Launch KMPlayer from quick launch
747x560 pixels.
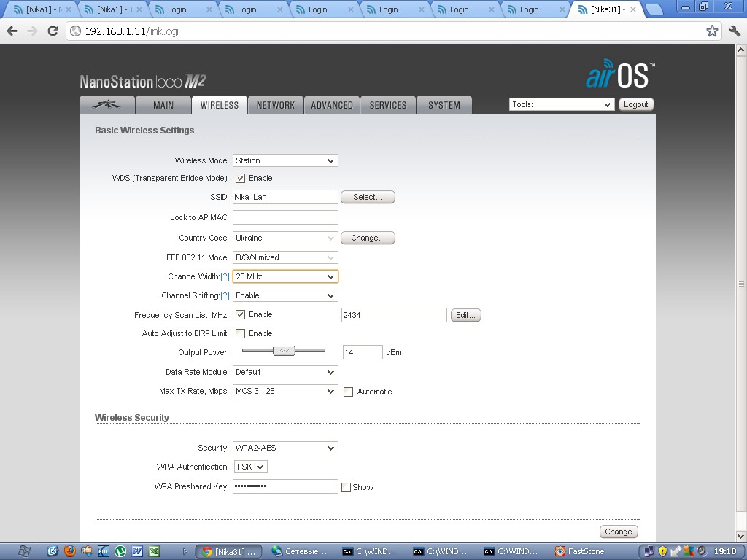pos(104,551)
